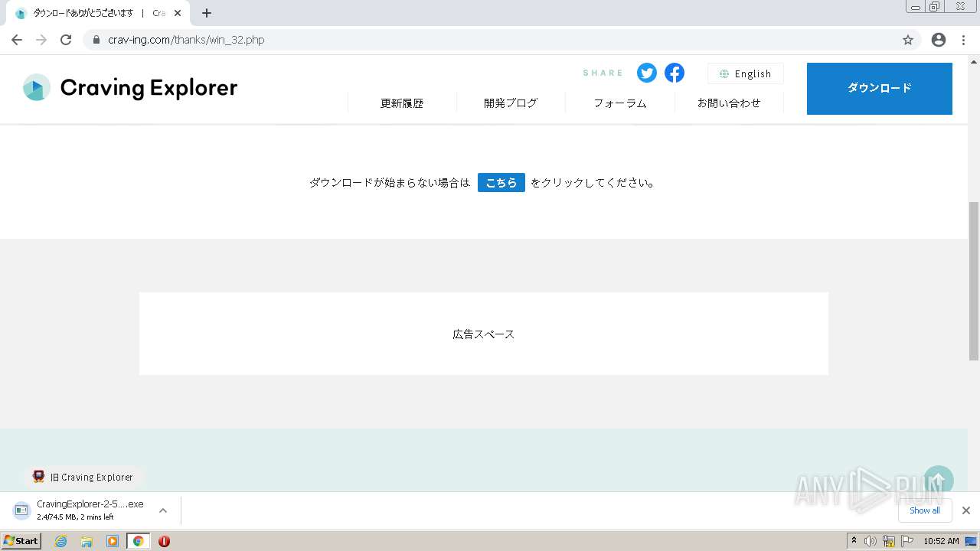Click the scroll-to-top arrow button
980x551 pixels.
[x=938, y=481]
